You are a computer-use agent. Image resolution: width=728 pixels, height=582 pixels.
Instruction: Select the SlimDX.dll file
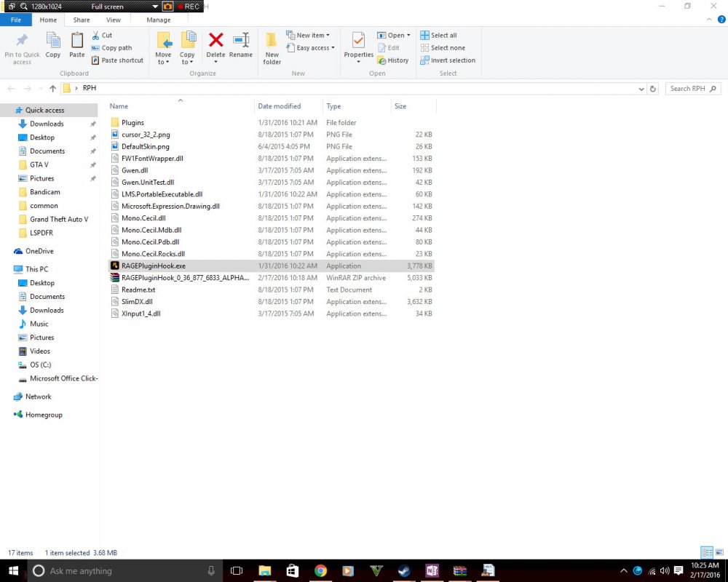[x=271, y=302]
